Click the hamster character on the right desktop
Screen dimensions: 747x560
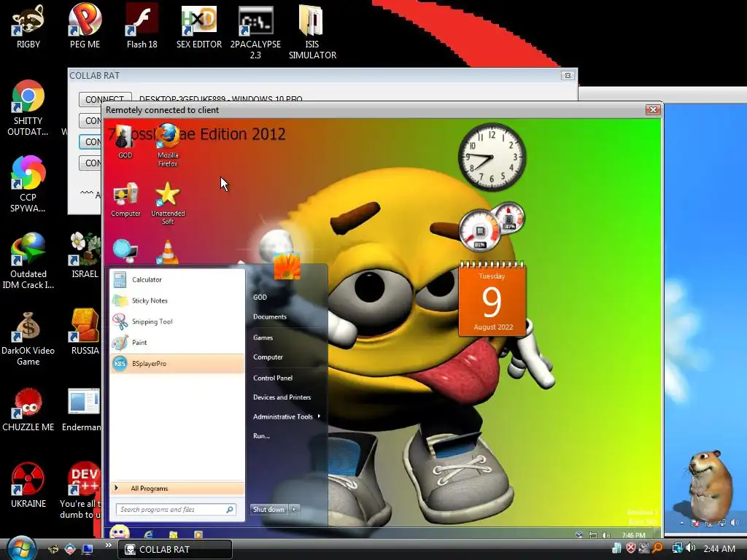pos(709,486)
